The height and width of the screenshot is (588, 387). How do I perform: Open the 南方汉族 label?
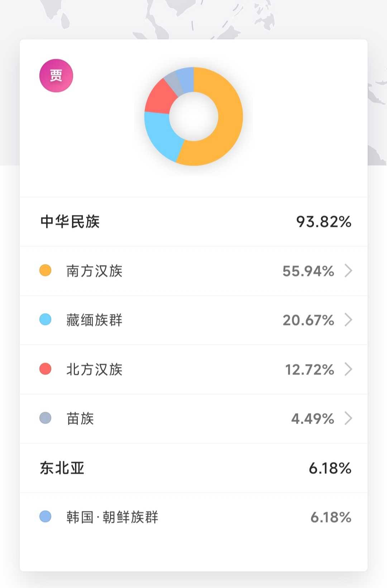click(x=94, y=271)
